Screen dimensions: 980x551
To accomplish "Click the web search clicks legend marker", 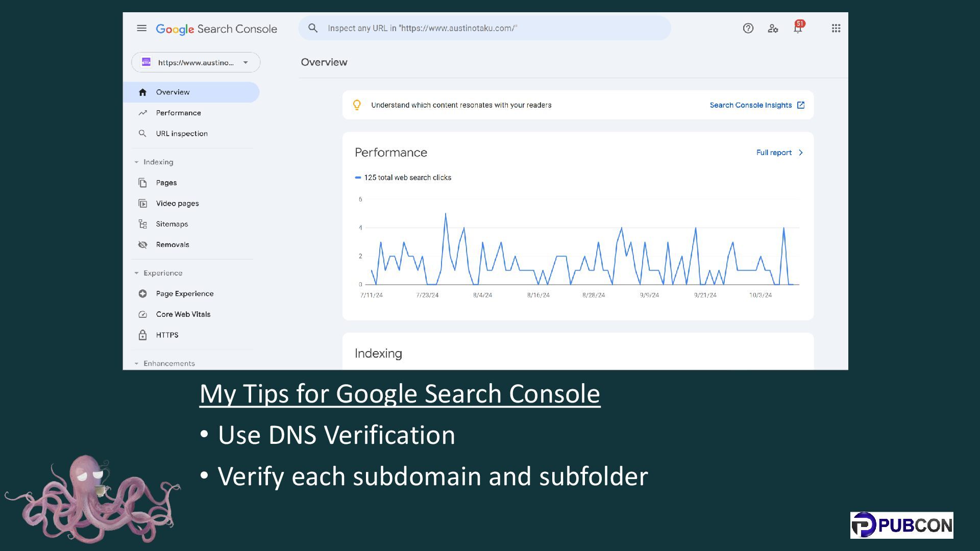I will 358,178.
